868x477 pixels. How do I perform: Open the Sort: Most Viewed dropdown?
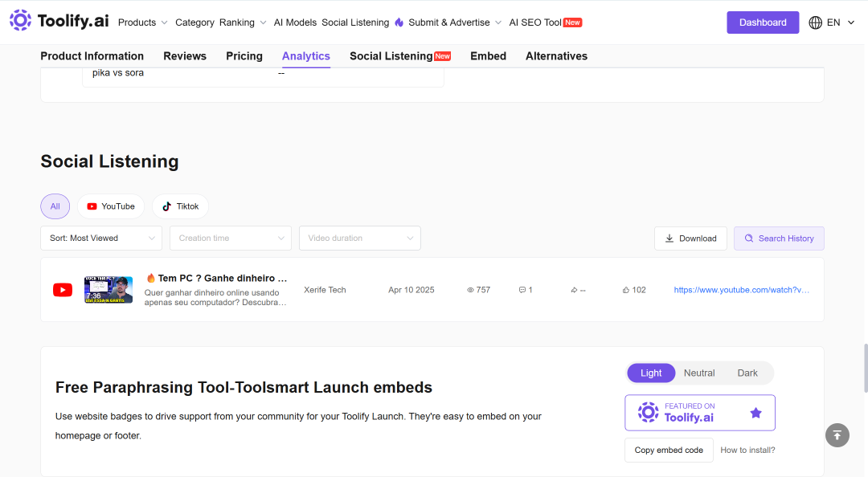[101, 238]
